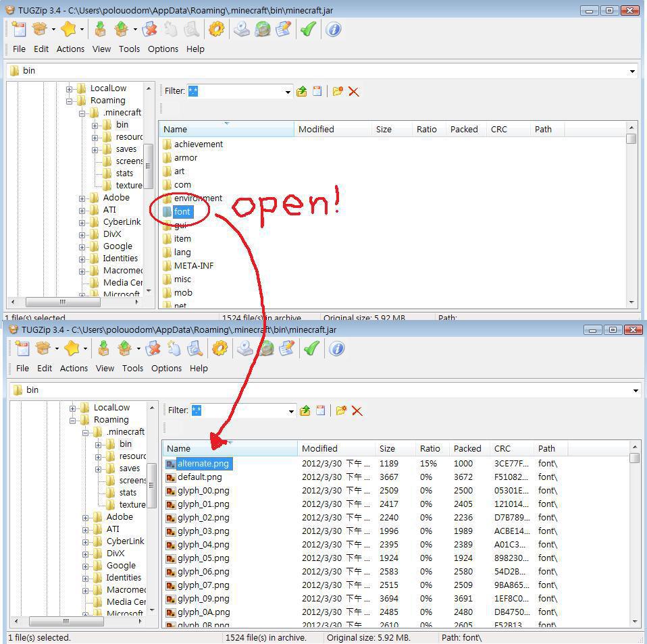This screenshot has width=647, height=644.
Task: Click Delete files icon in top window
Action: click(x=149, y=29)
